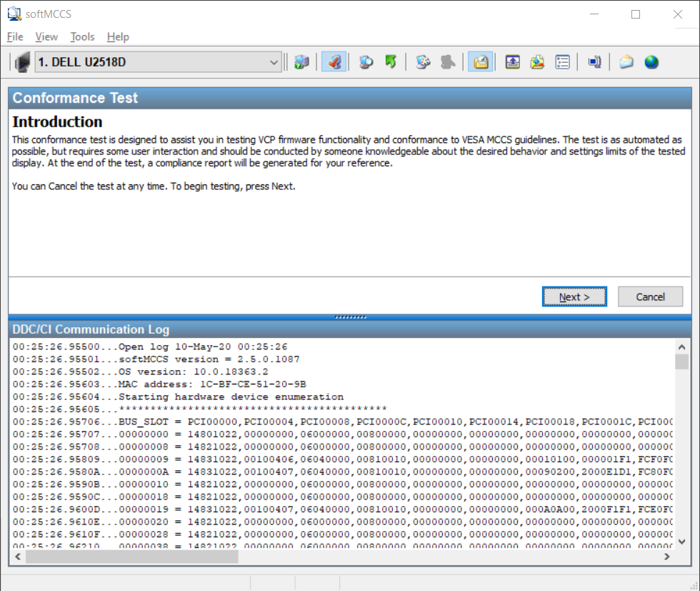Toggle the highlighted communication log toolbar icon
Screen dimensions: 700x591
(x=480, y=62)
